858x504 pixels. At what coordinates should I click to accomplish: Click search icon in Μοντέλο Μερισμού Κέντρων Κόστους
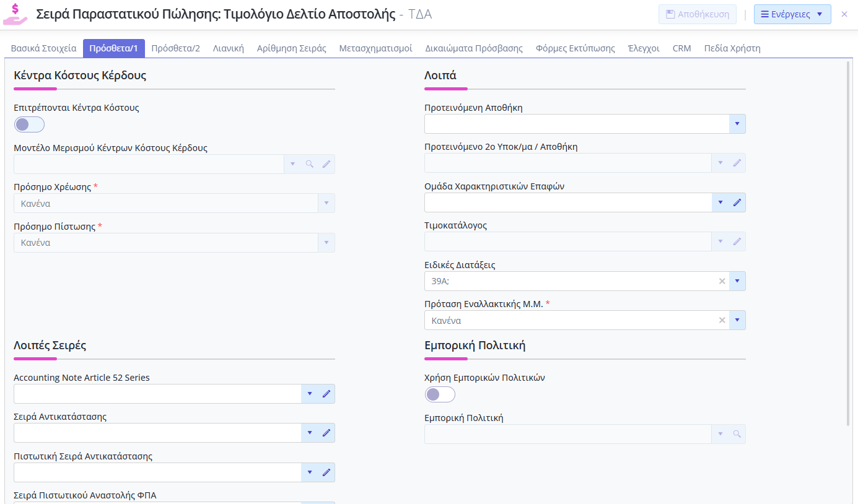(x=310, y=164)
